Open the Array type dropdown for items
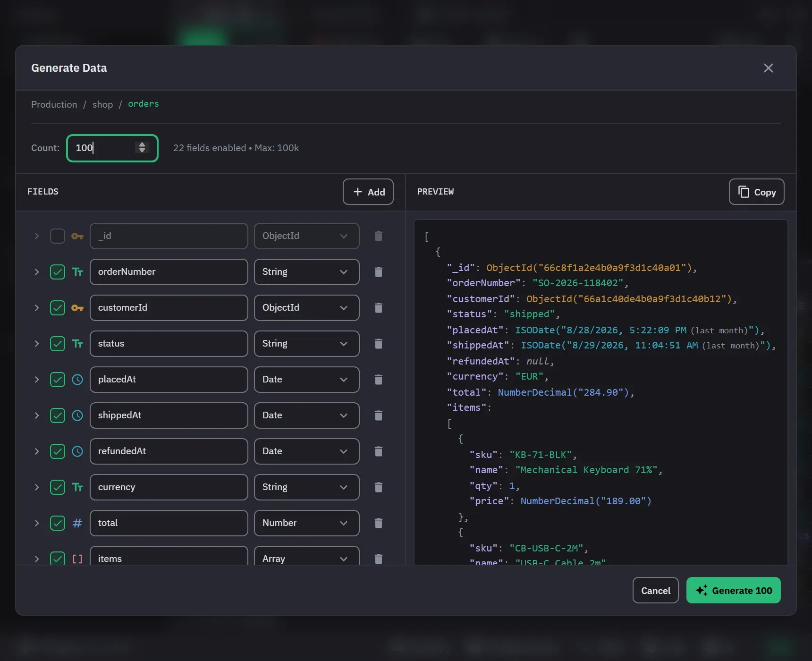 coord(307,556)
